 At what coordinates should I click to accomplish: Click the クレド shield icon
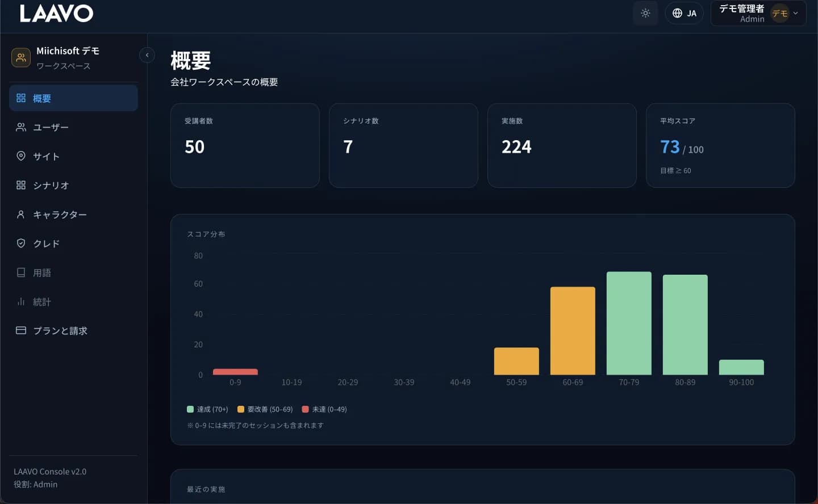[x=21, y=243]
